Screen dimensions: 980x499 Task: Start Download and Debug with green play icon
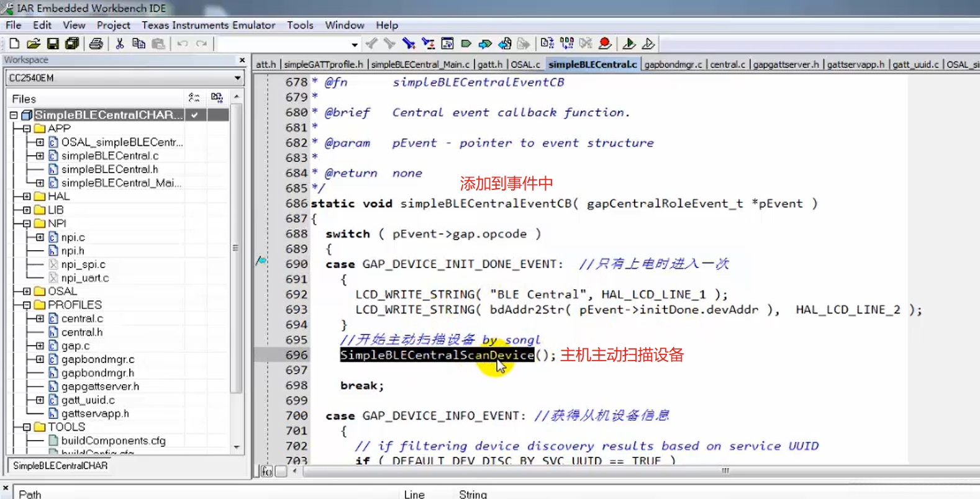coord(628,43)
